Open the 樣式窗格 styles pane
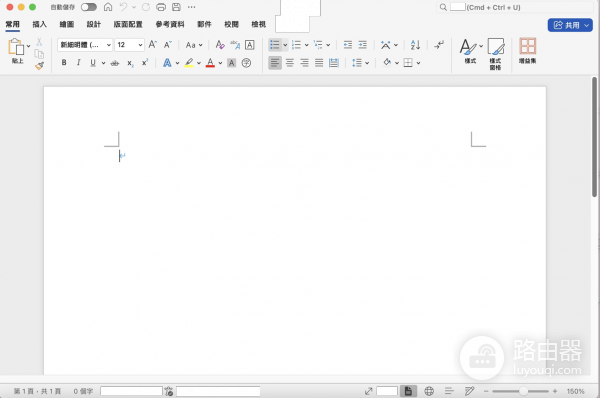The height and width of the screenshot is (398, 600). click(496, 54)
